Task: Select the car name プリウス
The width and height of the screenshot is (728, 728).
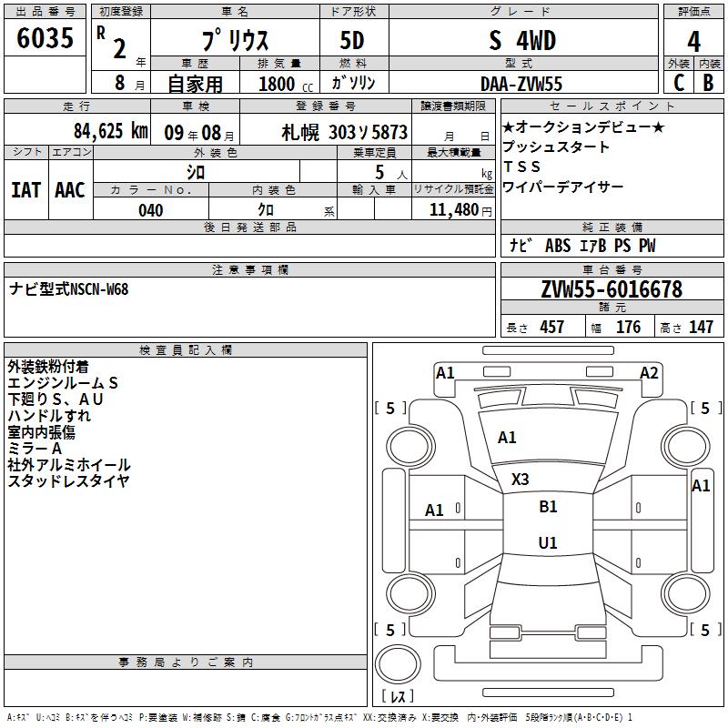Action: pyautogui.click(x=236, y=41)
